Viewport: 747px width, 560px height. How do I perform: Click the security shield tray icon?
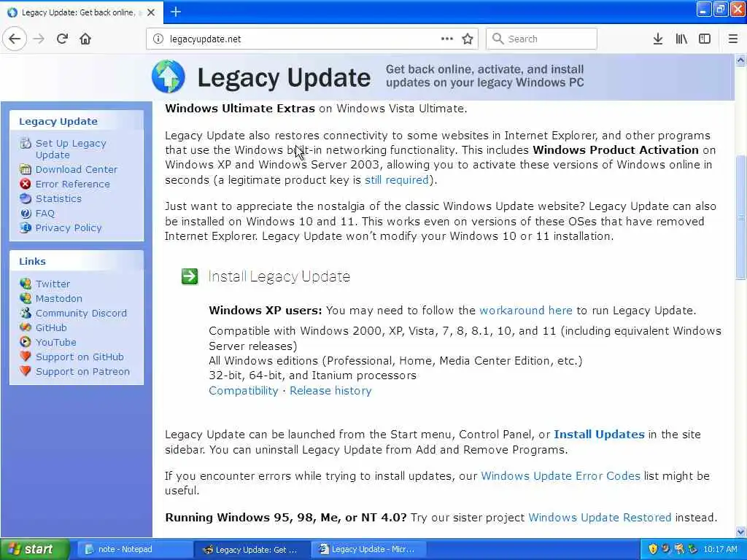(653, 550)
